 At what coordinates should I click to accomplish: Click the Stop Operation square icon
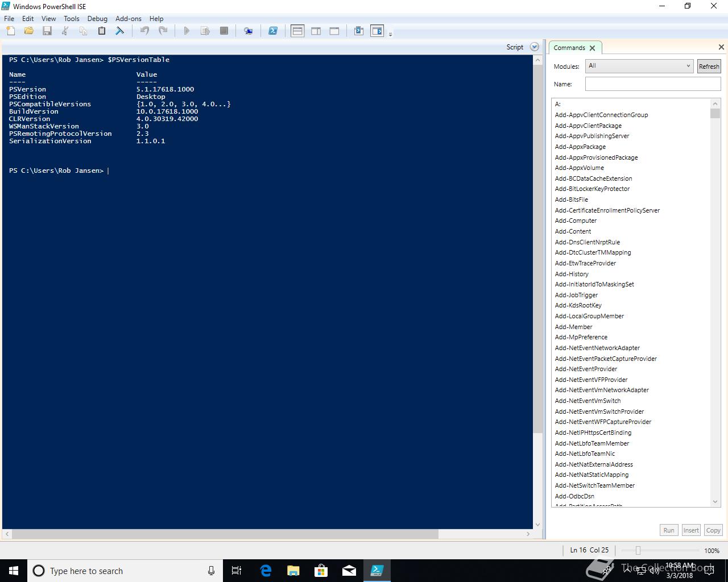click(224, 31)
